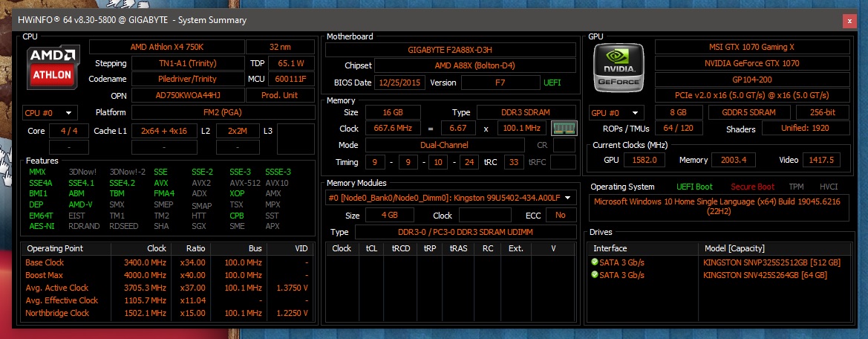Click the MSI GTX 1070 Gaming X field
Screen dimensions: 868x339
[x=751, y=47]
